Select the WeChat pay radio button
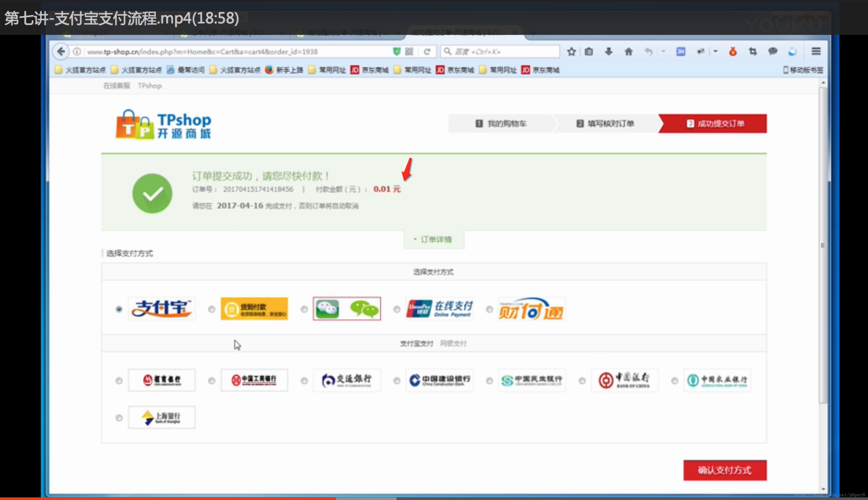The width and height of the screenshot is (868, 500). (304, 309)
